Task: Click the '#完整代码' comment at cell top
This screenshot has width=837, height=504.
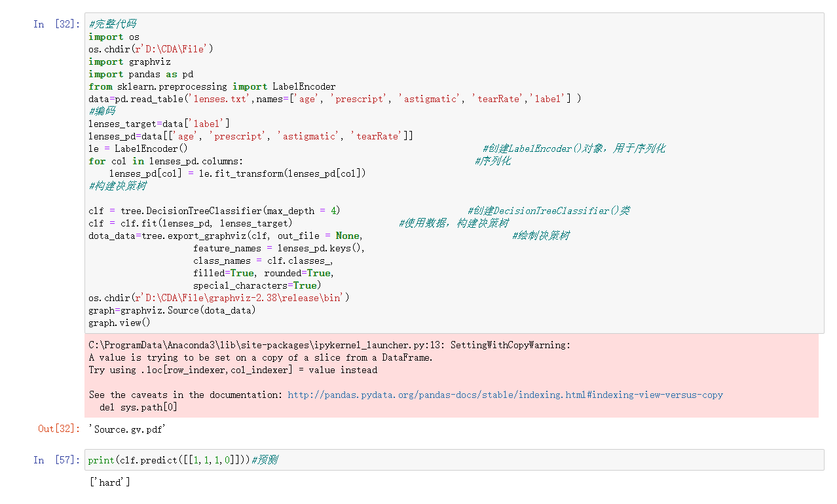Action: point(112,24)
